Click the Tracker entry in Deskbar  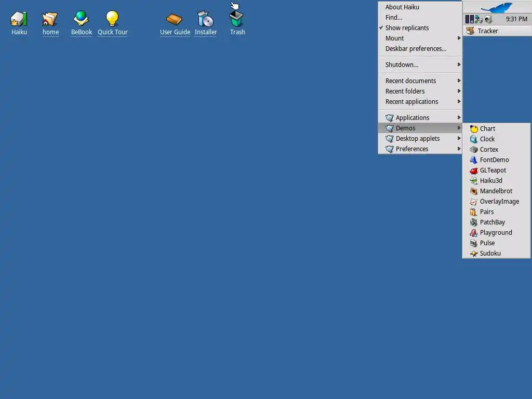497,31
